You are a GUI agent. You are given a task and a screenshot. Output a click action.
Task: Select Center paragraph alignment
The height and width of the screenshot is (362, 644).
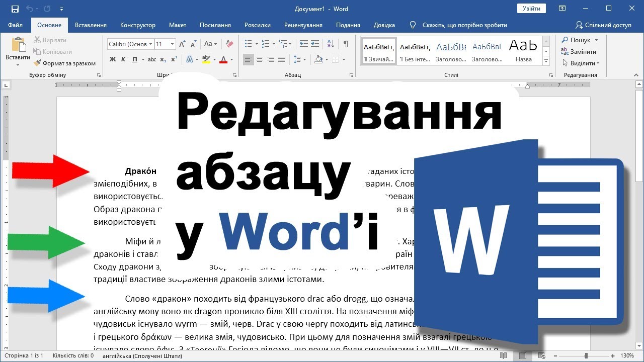260,59
